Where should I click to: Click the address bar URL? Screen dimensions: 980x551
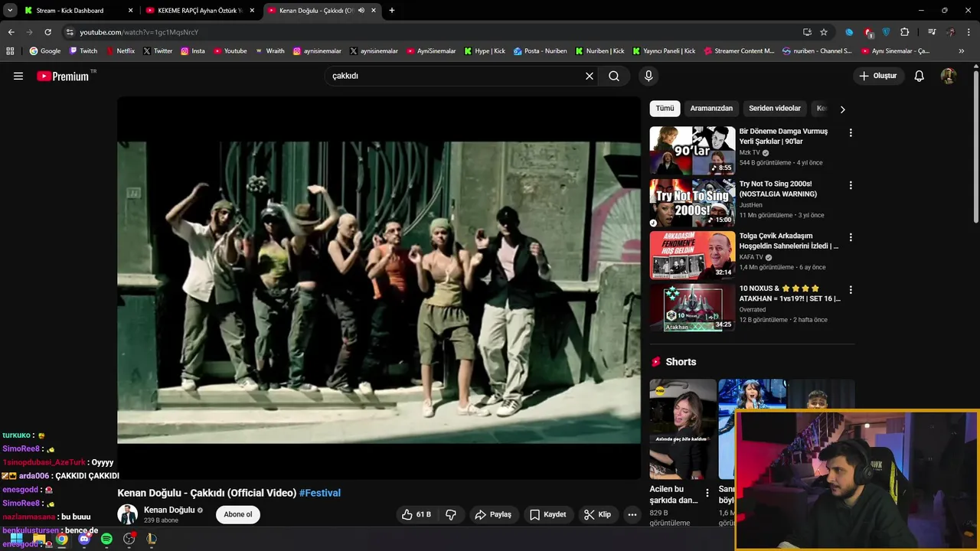(x=139, y=32)
